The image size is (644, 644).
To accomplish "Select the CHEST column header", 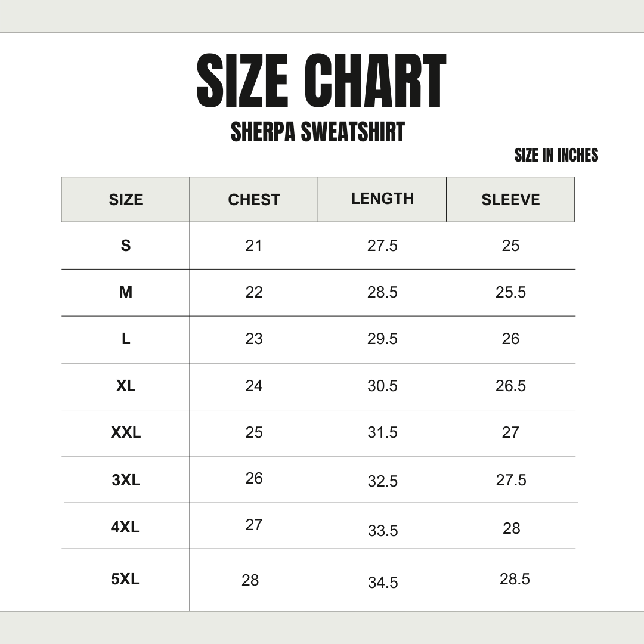I will pyautogui.click(x=254, y=200).
